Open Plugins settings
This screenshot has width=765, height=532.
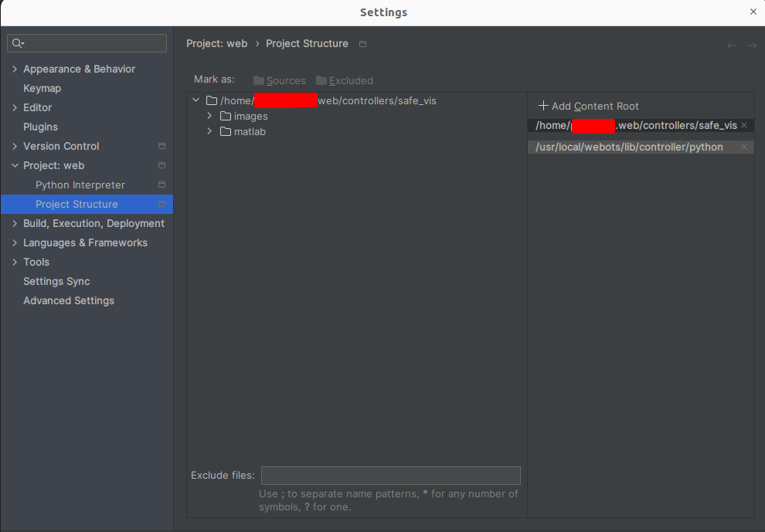[x=40, y=127]
